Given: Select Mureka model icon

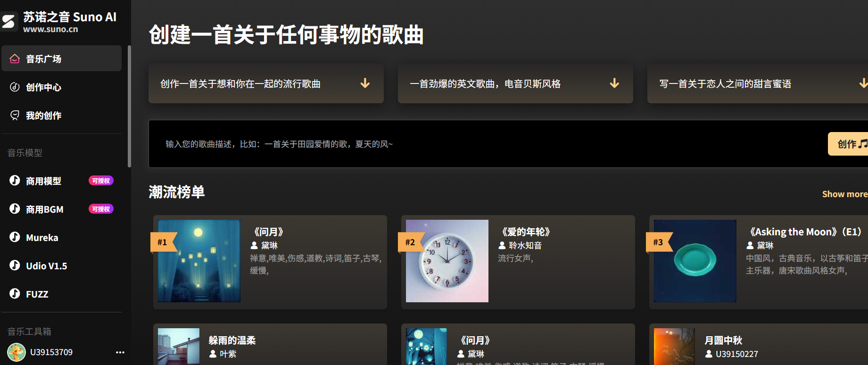Looking at the screenshot, I should pos(15,237).
